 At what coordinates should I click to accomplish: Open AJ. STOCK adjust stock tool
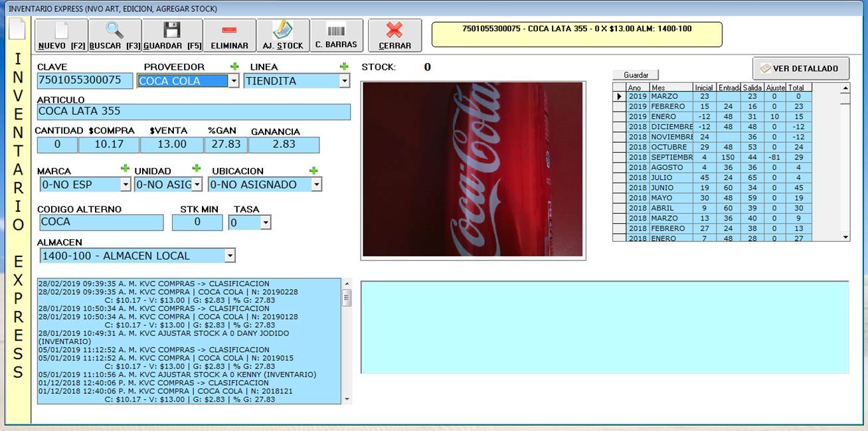(x=283, y=35)
